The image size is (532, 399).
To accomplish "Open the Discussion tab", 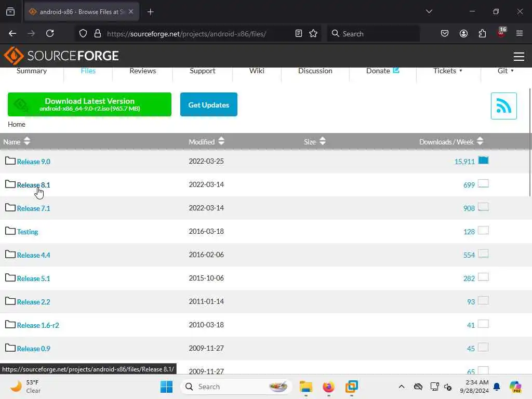I will (x=315, y=71).
